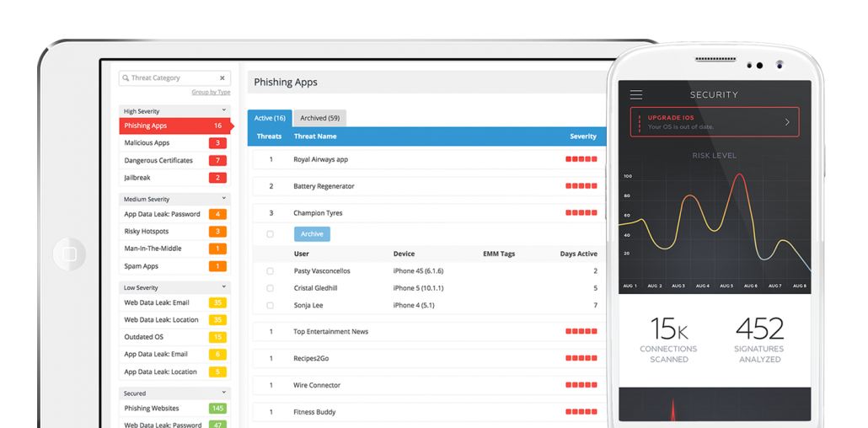Open Outdated OS category
The height and width of the screenshot is (428, 868).
tap(174, 337)
